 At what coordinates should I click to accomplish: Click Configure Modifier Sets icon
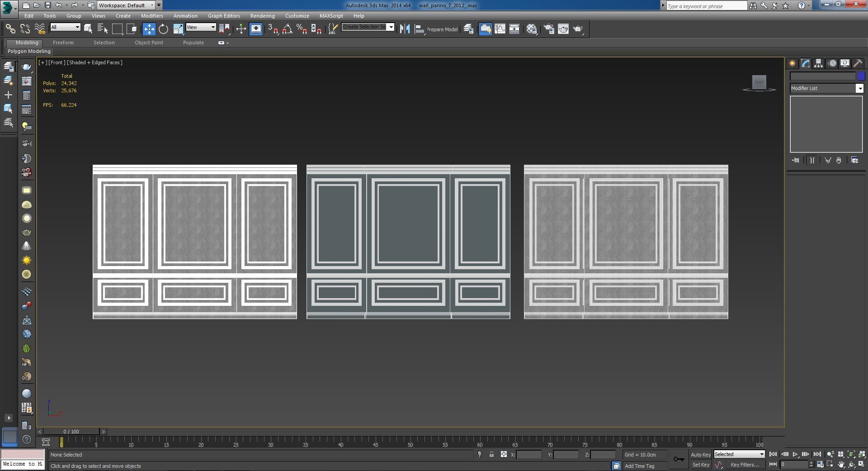coord(854,160)
